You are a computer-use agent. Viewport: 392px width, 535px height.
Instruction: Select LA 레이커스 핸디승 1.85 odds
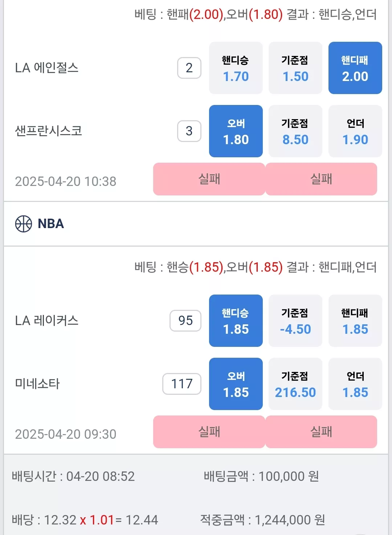click(236, 321)
